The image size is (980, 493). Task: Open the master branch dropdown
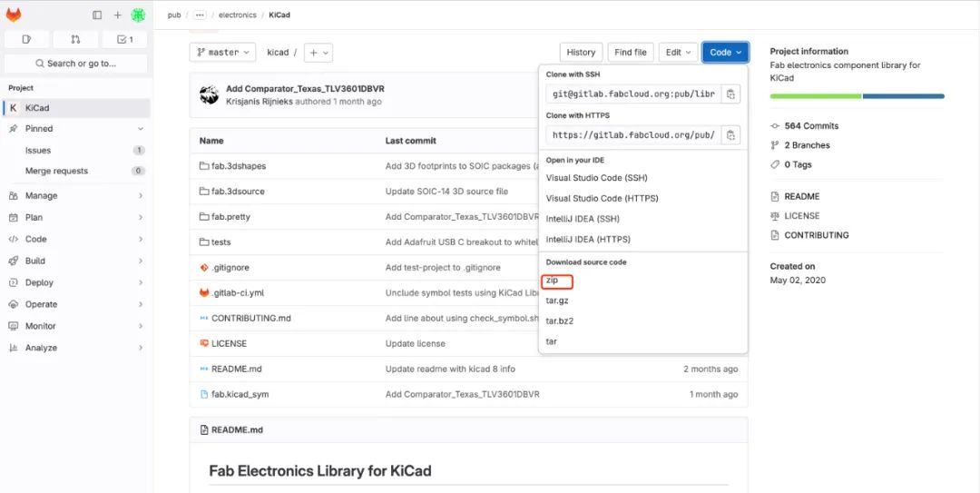pyautogui.click(x=222, y=53)
